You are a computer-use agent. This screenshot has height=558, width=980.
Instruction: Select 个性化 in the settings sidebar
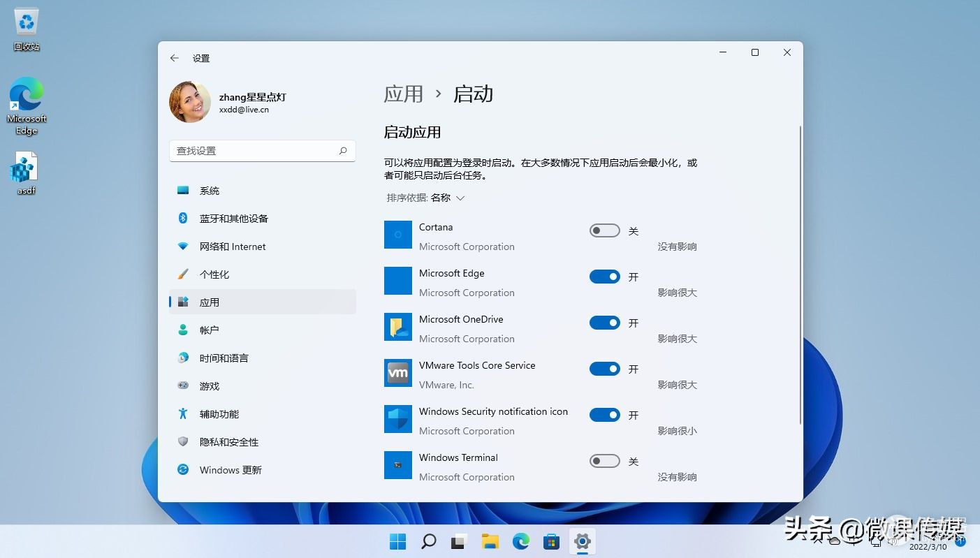click(214, 274)
